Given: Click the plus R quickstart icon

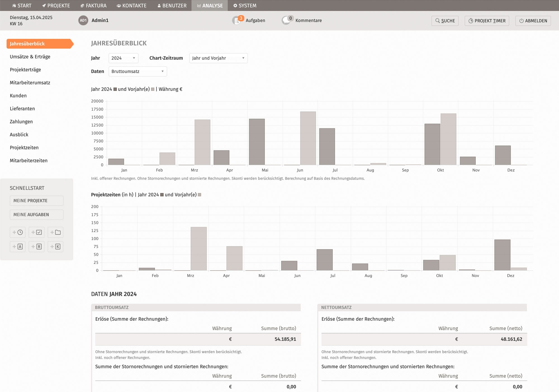Looking at the screenshot, I should tap(37, 247).
